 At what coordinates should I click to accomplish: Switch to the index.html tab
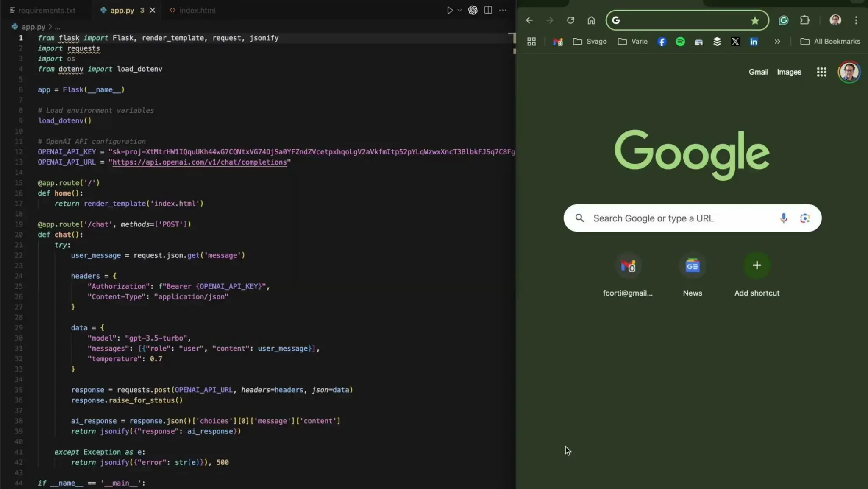(x=197, y=10)
